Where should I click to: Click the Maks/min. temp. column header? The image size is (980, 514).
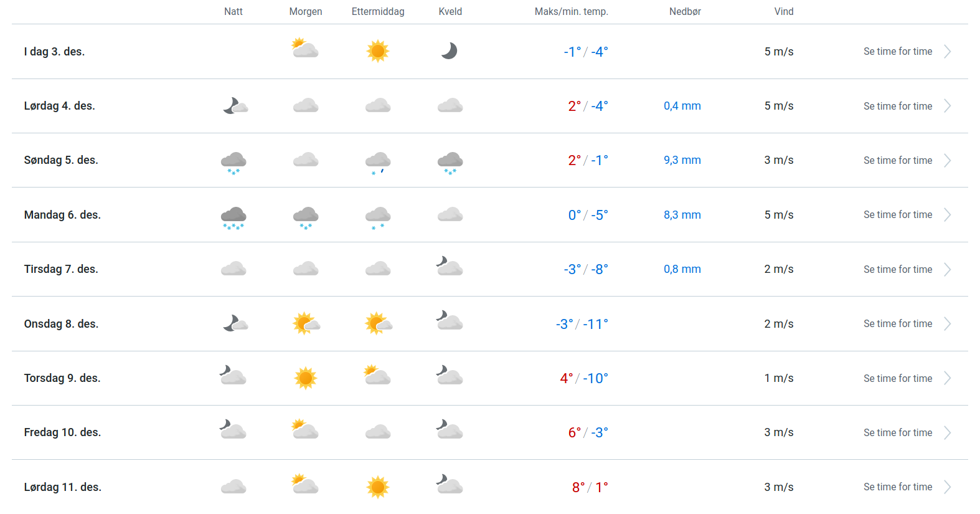click(571, 12)
